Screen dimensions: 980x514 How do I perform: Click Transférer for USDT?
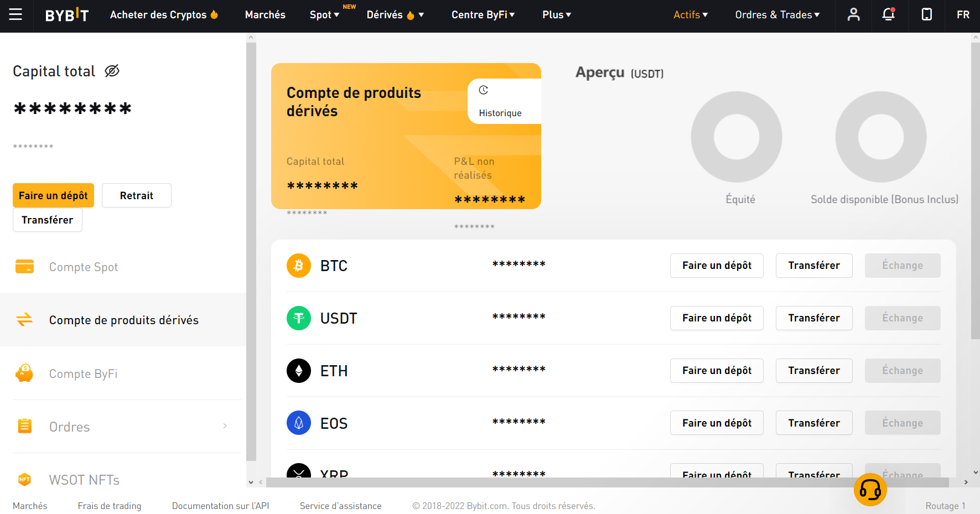pos(814,318)
